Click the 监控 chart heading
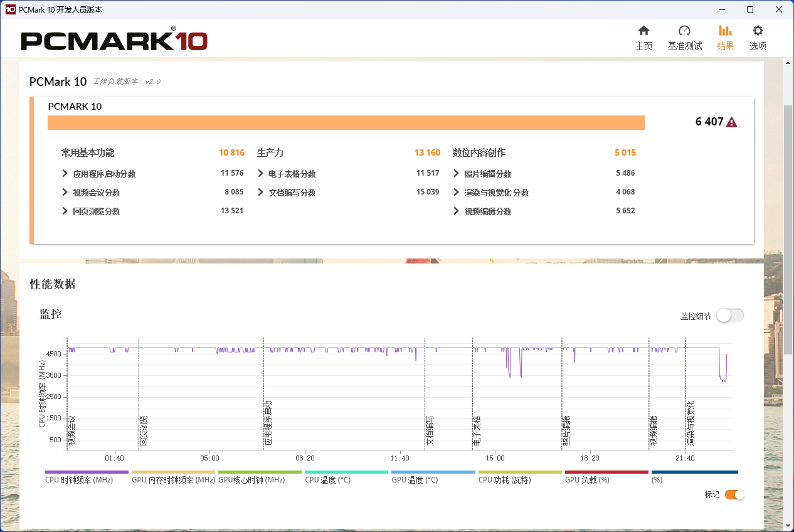Viewport: 794px width, 532px height. pyautogui.click(x=51, y=314)
